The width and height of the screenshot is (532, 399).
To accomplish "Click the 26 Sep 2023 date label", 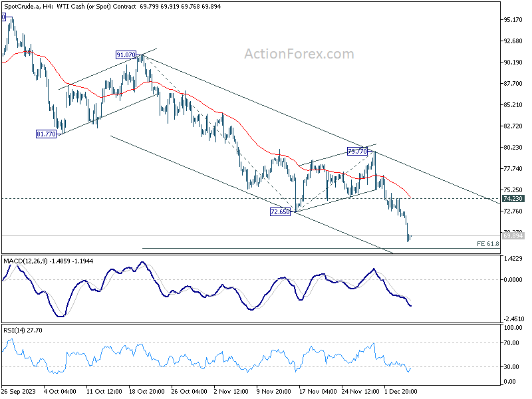I will coord(19,391).
